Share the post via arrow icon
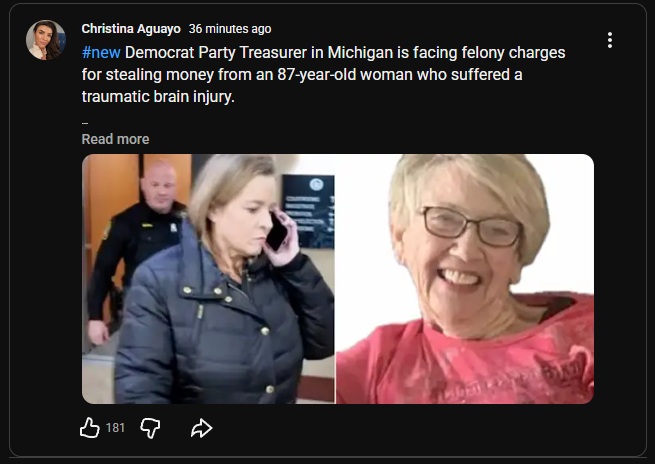655x464 pixels. point(201,428)
